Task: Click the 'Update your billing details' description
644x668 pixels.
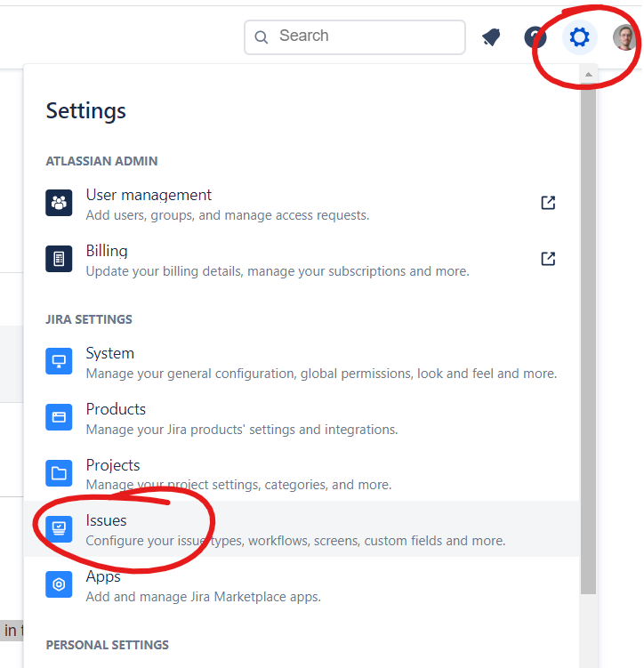Action: pyautogui.click(x=278, y=271)
